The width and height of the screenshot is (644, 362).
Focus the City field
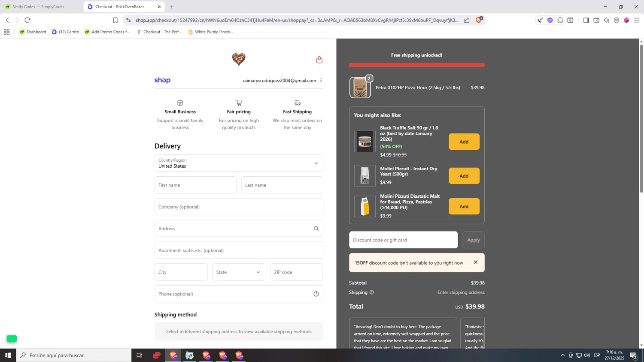tap(181, 272)
